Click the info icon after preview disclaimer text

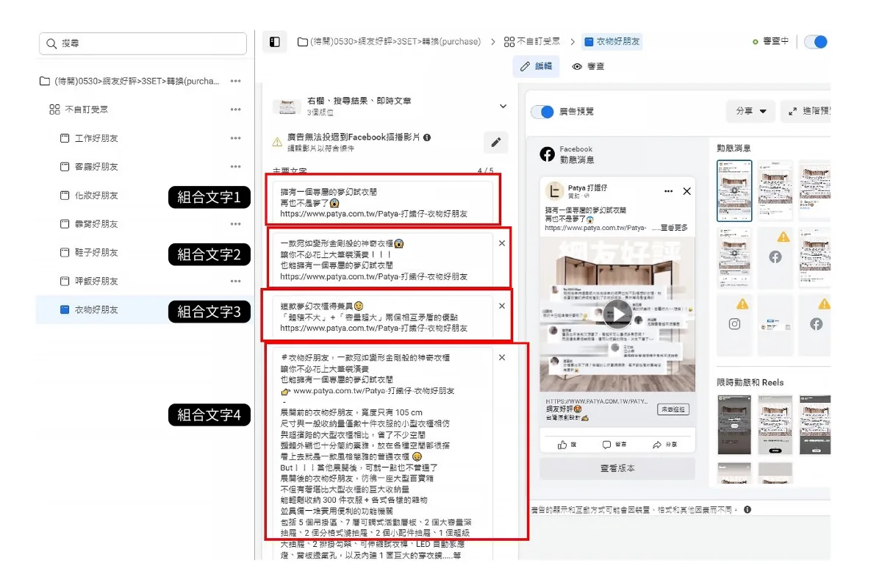[747, 509]
